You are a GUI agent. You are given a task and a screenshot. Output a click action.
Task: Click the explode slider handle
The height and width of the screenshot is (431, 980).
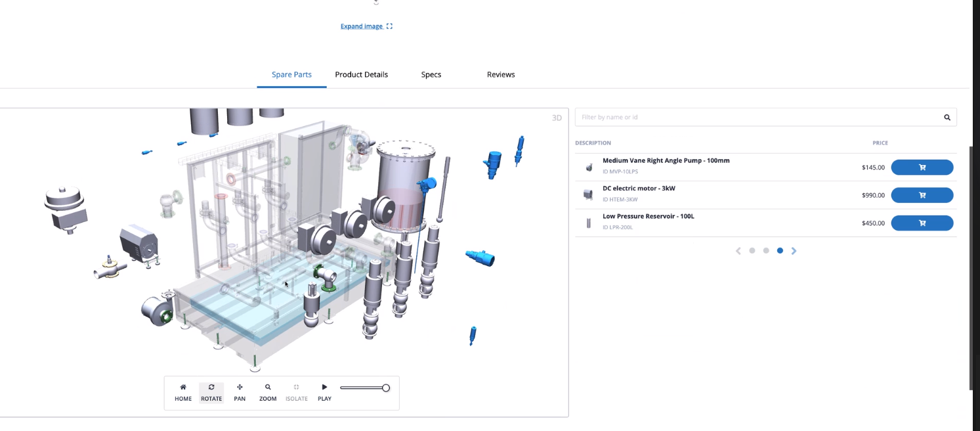click(x=386, y=388)
